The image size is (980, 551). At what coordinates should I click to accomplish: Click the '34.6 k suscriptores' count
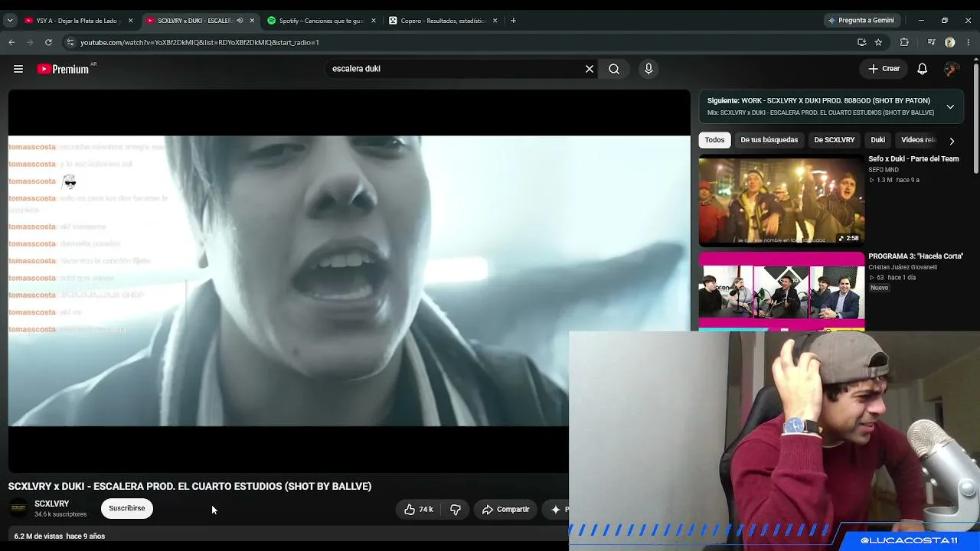tap(60, 514)
